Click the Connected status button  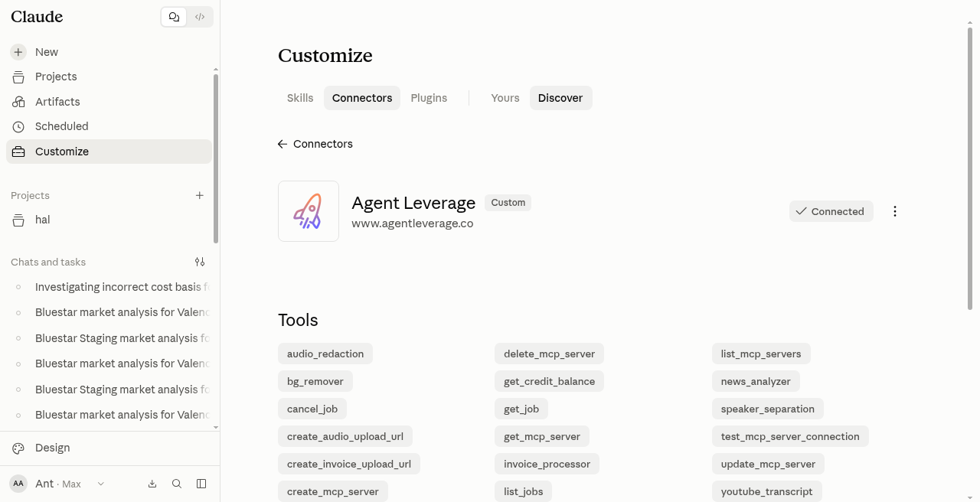click(x=831, y=211)
